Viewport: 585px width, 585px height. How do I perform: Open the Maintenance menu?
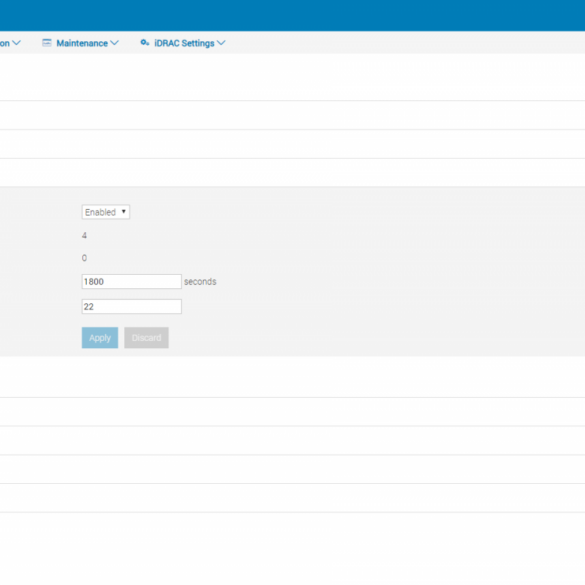tap(82, 43)
